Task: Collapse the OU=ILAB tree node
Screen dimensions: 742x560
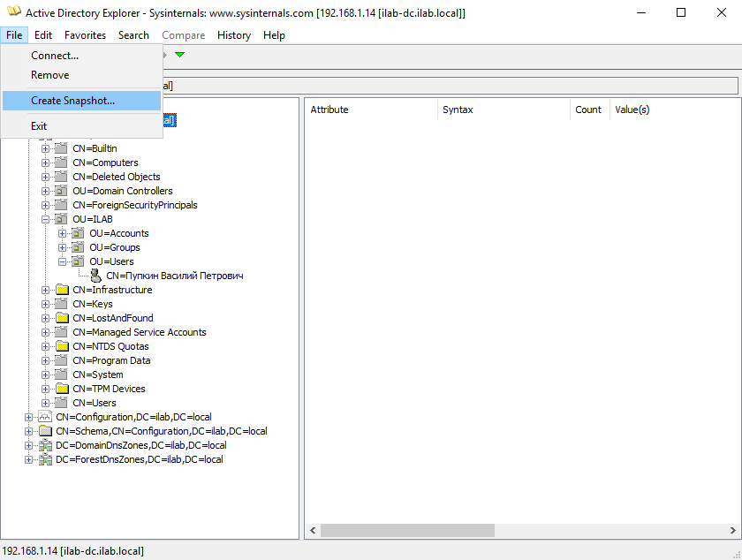Action: pyautogui.click(x=44, y=219)
